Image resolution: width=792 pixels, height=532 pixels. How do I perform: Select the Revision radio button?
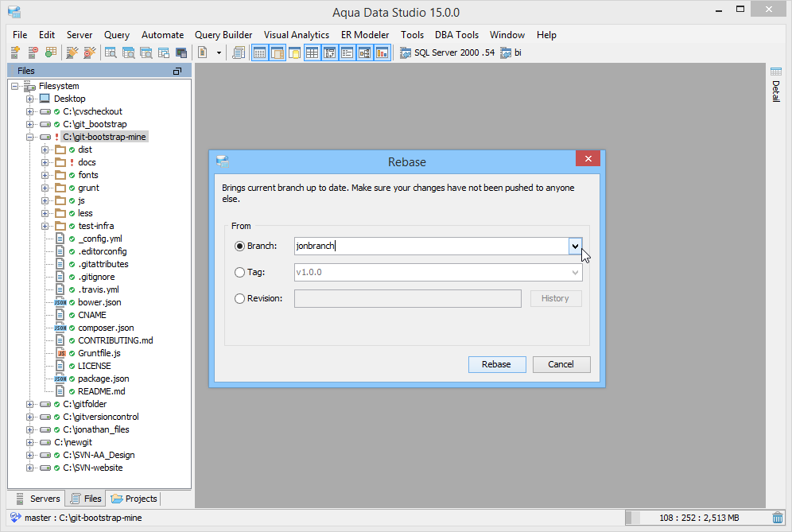pyautogui.click(x=240, y=298)
